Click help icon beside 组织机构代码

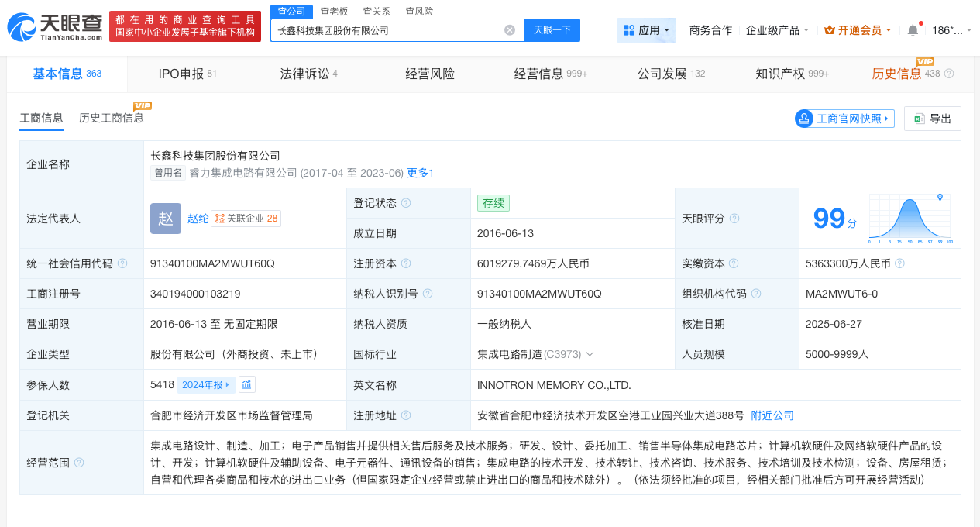pyautogui.click(x=756, y=294)
